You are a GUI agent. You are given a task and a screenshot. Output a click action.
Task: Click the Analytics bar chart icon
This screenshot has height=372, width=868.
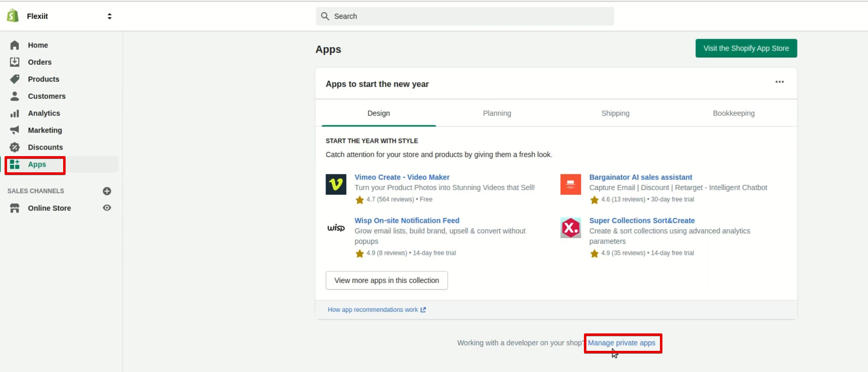click(15, 113)
